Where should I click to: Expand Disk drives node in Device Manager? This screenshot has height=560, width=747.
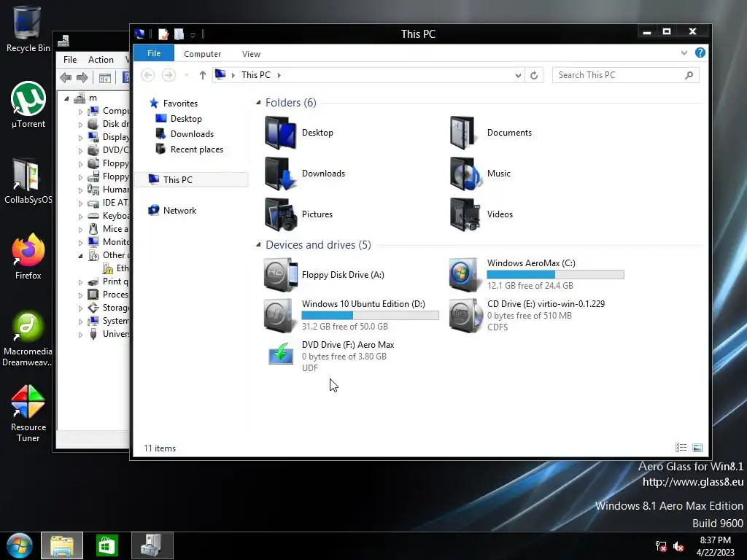pos(80,124)
